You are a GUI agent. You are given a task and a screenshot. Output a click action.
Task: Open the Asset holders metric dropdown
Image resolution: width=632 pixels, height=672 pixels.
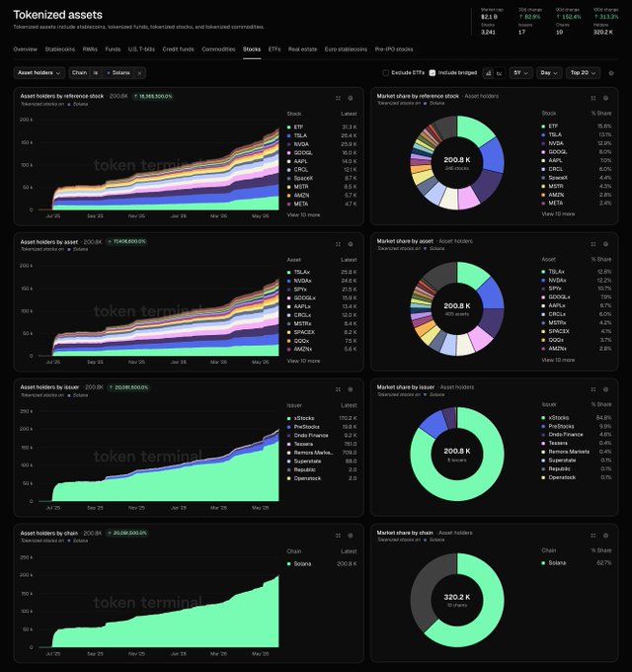pyautogui.click(x=39, y=73)
